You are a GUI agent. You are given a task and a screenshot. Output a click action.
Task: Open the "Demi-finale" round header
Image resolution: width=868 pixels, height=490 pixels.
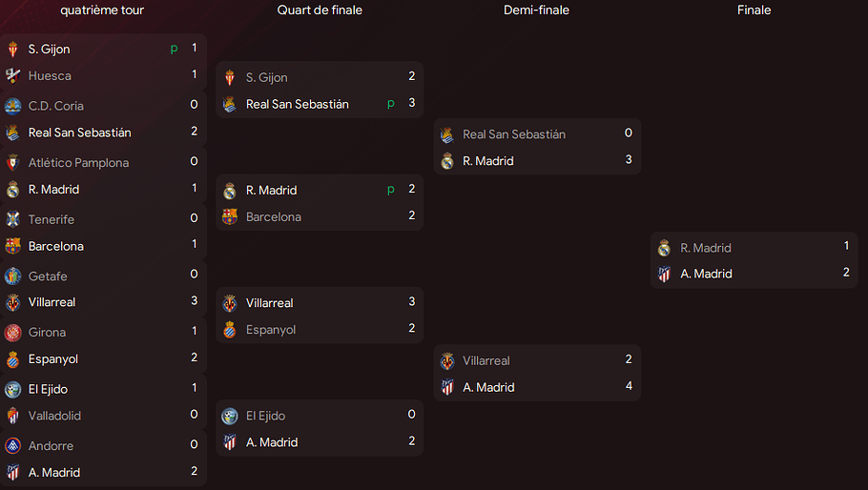pos(536,10)
